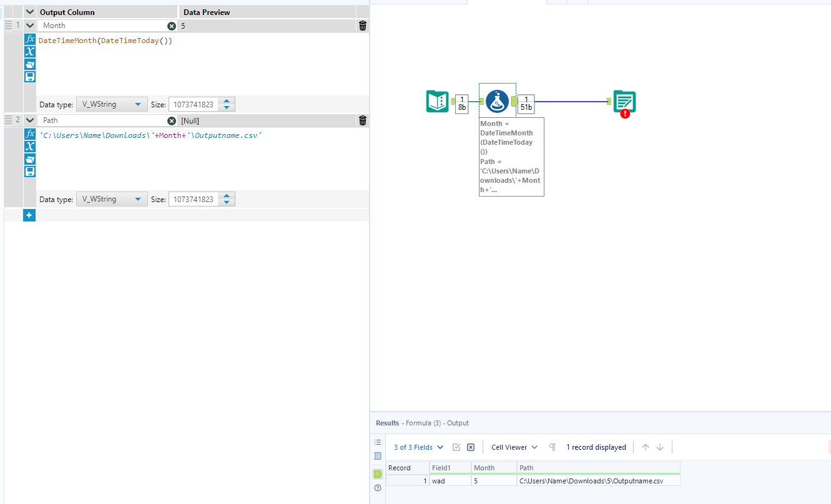Open the 3 of 3 Fields dropdown
The height and width of the screenshot is (504, 831).
[417, 447]
